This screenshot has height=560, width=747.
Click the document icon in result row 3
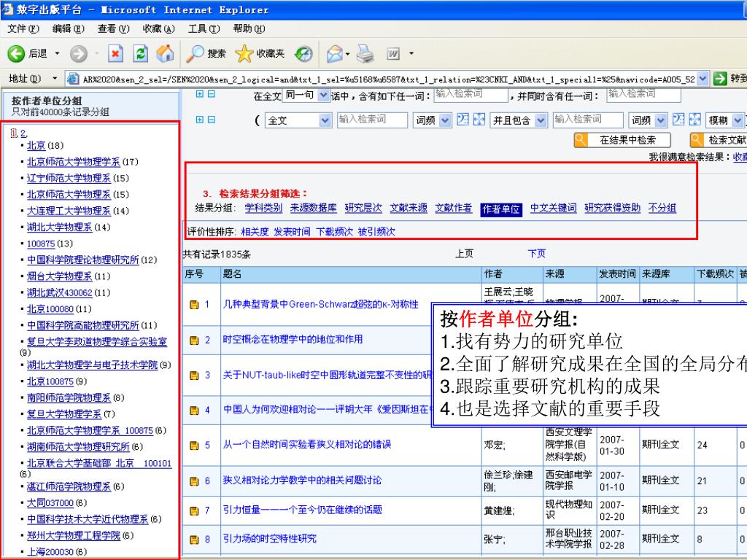(x=194, y=376)
